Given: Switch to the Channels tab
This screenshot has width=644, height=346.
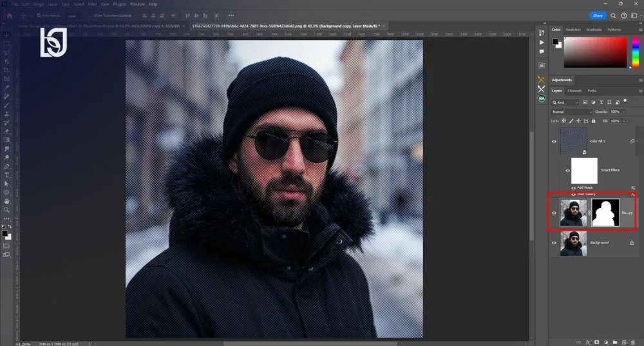Looking at the screenshot, I should [574, 91].
